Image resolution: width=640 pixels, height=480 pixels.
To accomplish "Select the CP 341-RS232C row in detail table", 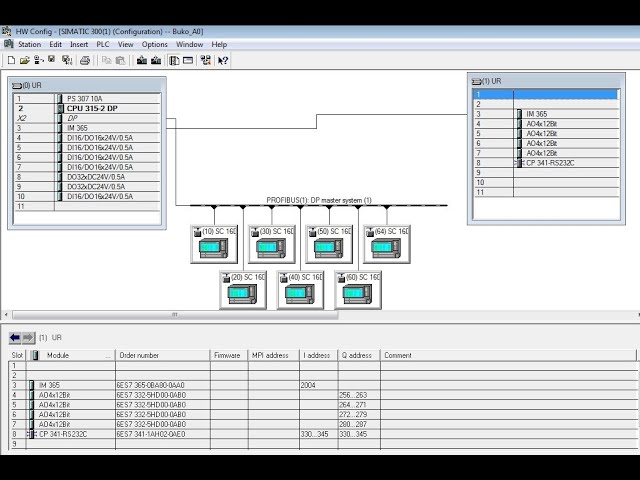I will click(x=322, y=434).
